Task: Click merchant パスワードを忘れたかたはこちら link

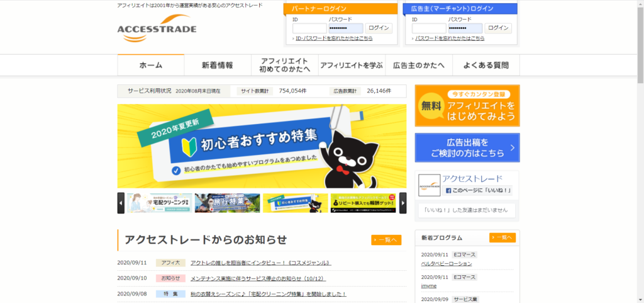Action: pos(450,38)
